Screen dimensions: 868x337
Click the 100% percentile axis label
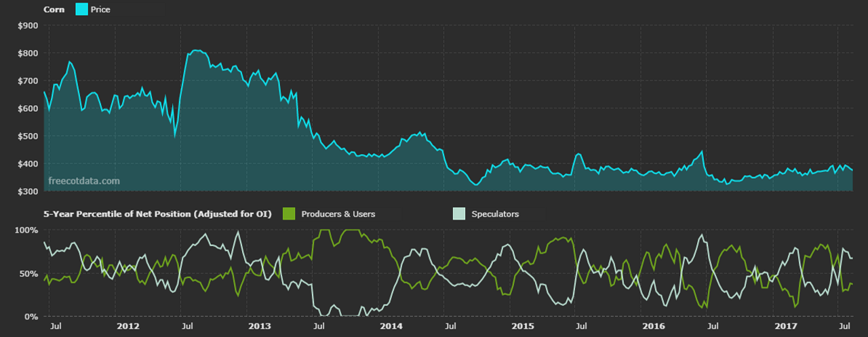26,231
